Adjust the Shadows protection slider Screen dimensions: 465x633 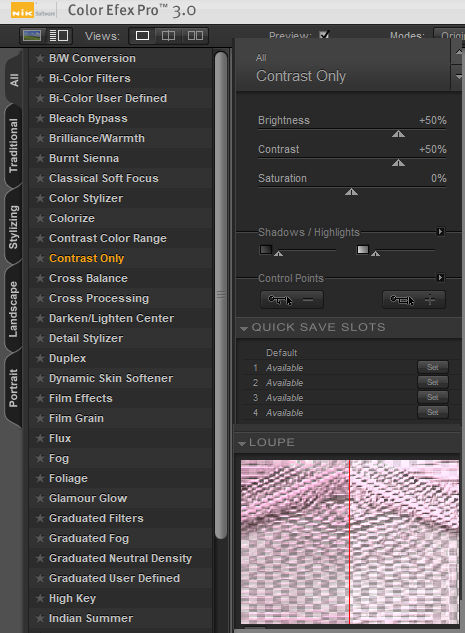(279, 253)
